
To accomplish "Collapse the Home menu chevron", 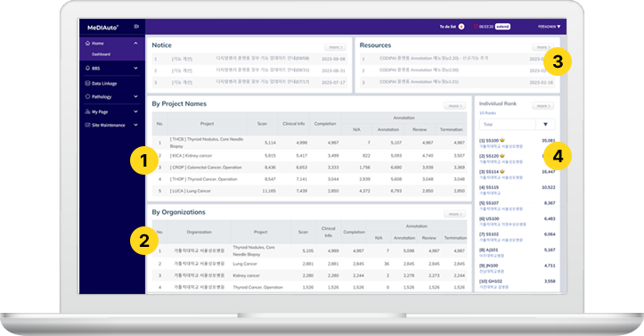I will pyautogui.click(x=135, y=43).
